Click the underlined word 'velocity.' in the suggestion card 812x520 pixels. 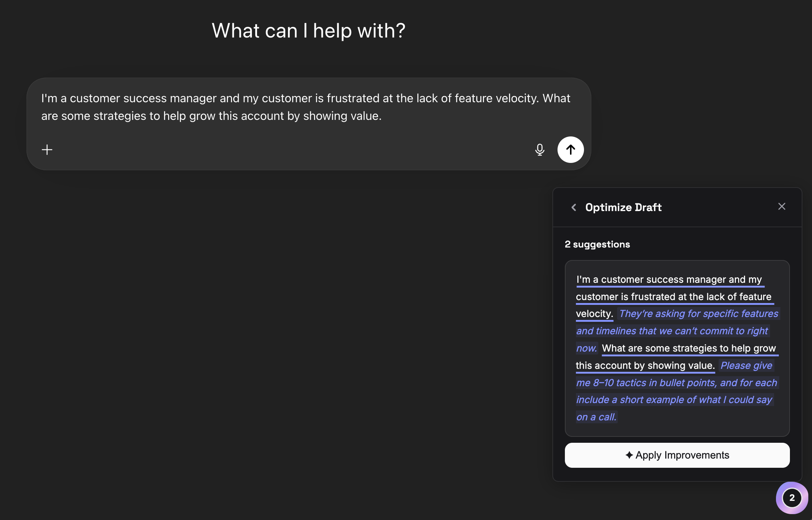(x=594, y=314)
